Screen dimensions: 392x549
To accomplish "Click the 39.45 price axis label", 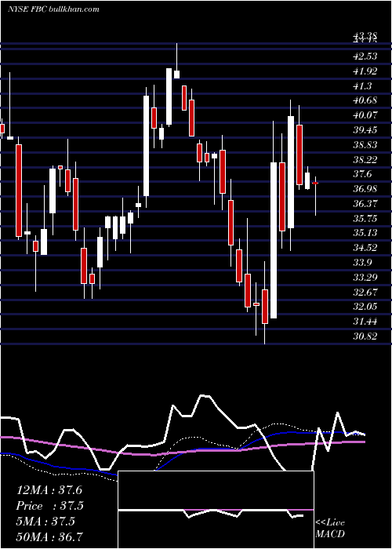I will (365, 130).
